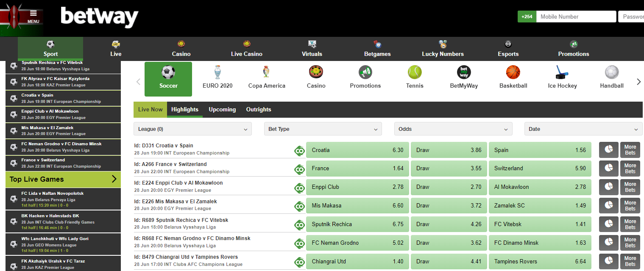Viewport: 644px width, 271px height.
Task: Open the Promotions navigation tab
Action: pyautogui.click(x=574, y=48)
